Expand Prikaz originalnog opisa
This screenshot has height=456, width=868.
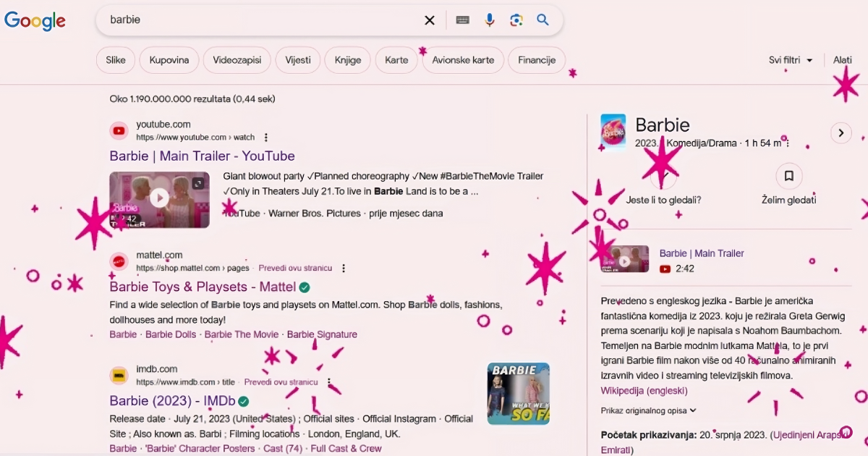649,410
